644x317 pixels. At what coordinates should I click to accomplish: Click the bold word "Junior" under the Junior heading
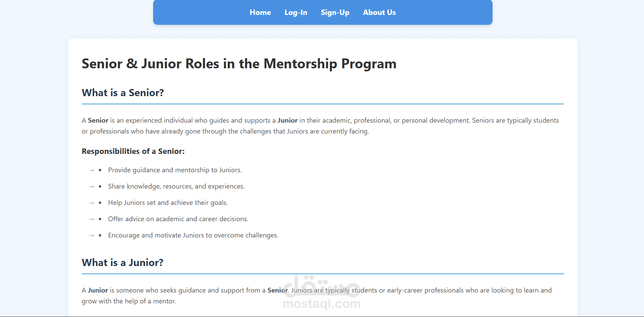(x=98, y=290)
